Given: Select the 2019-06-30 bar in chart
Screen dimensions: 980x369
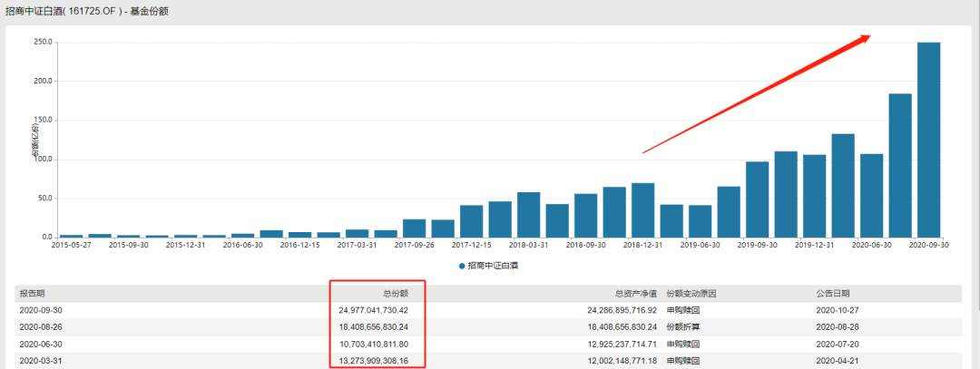Looking at the screenshot, I should (700, 221).
